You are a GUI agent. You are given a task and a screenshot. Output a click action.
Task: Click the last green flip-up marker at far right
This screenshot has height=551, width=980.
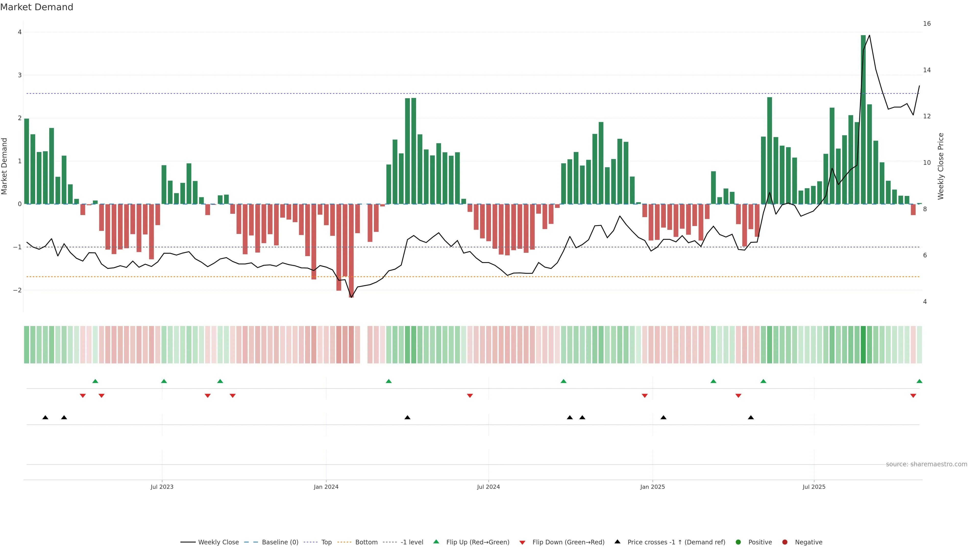[x=919, y=381]
